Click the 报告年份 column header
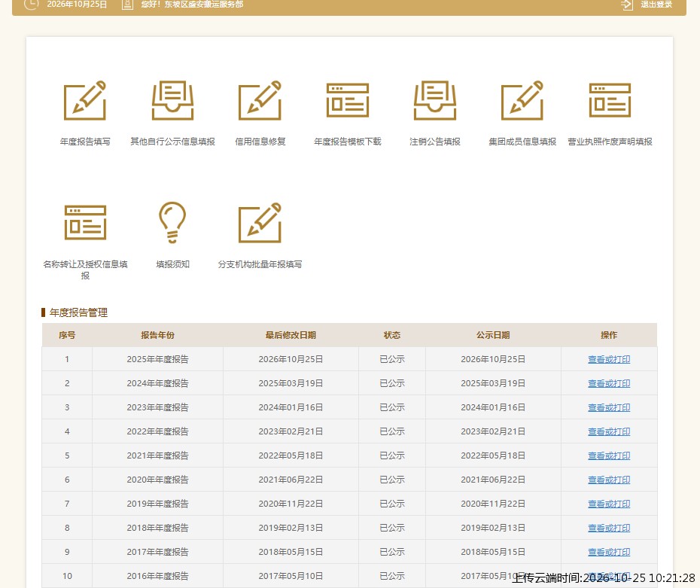 (x=157, y=335)
